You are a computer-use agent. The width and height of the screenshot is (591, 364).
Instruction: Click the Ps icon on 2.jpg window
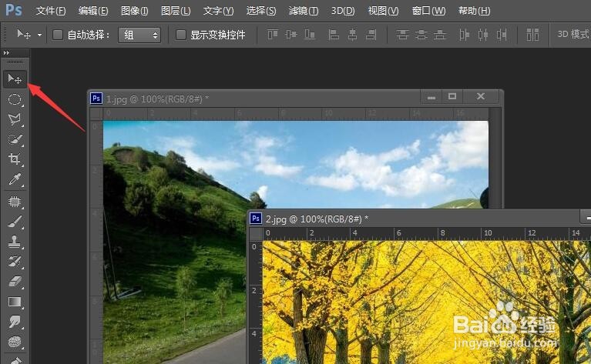click(256, 219)
